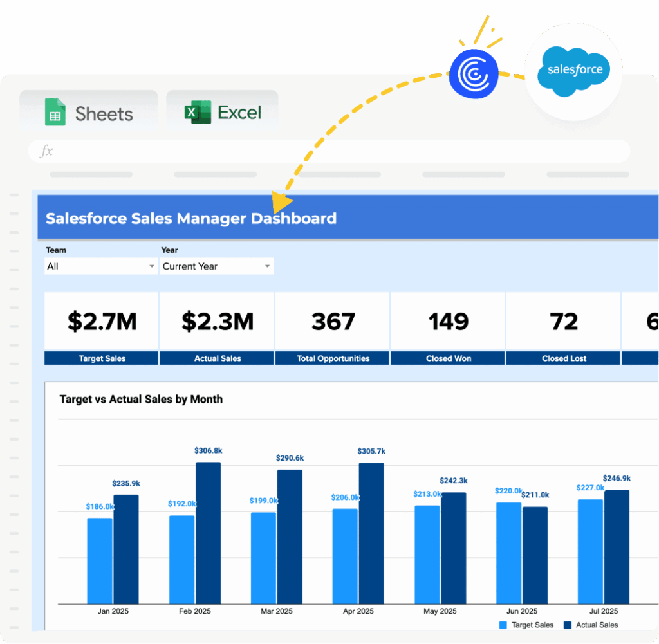Click the Target Sales legend square
This screenshot has width=659, height=644.
click(503, 625)
